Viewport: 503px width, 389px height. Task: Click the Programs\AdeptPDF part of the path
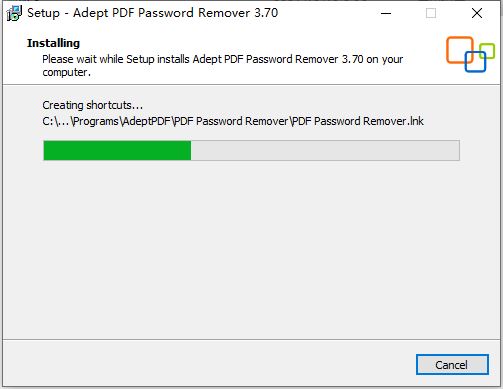[x=122, y=121]
